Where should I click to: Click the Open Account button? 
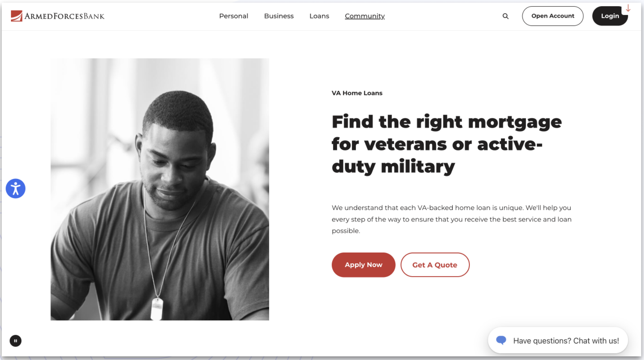click(x=553, y=16)
